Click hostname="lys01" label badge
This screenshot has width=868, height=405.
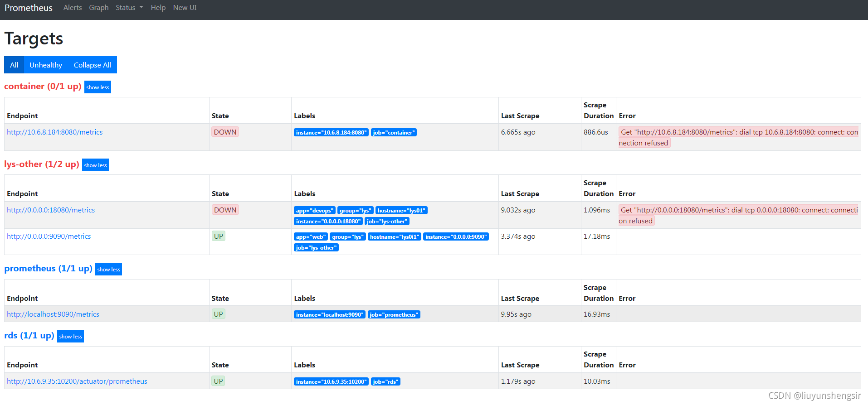tap(401, 211)
